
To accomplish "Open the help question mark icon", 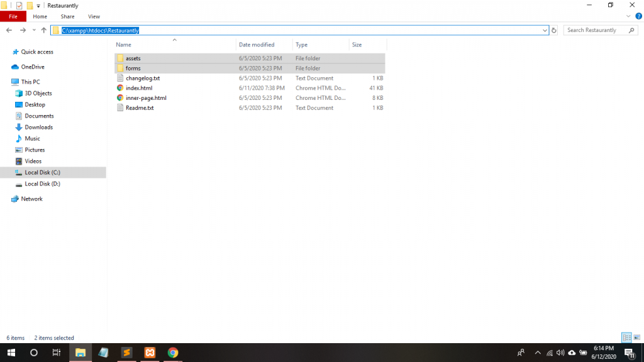I will click(638, 16).
